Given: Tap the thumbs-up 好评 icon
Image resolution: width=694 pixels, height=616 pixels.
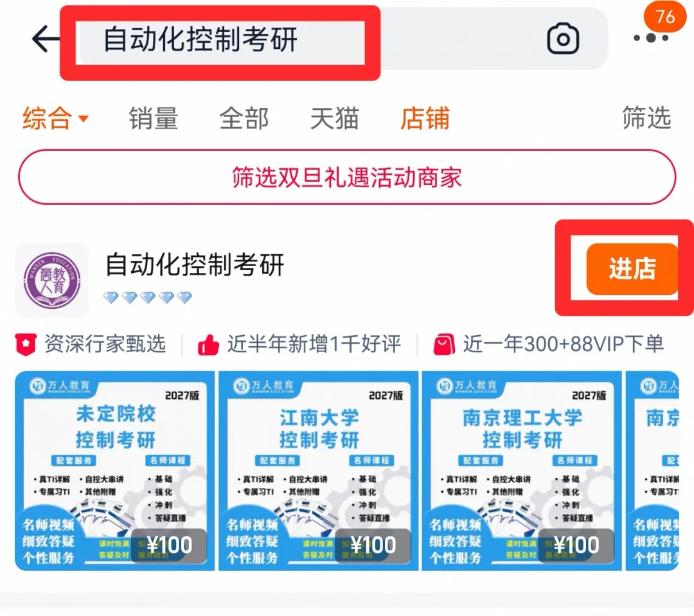Looking at the screenshot, I should pos(208,344).
